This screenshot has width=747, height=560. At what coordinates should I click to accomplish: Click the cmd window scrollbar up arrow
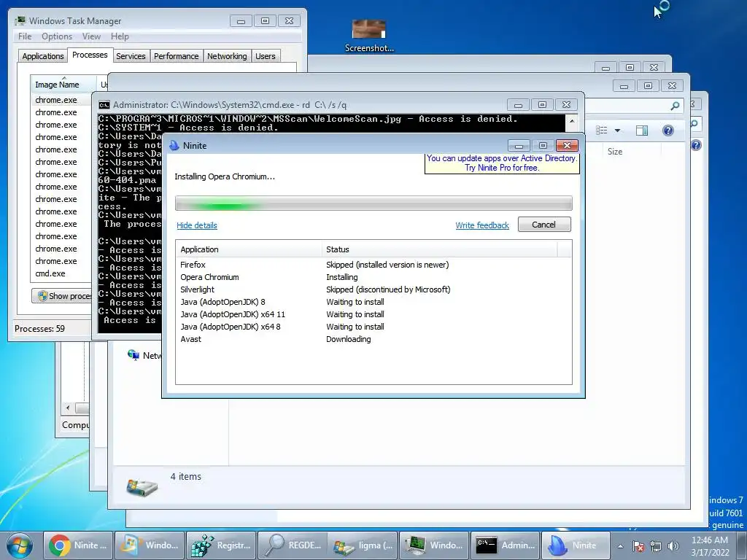click(x=572, y=121)
